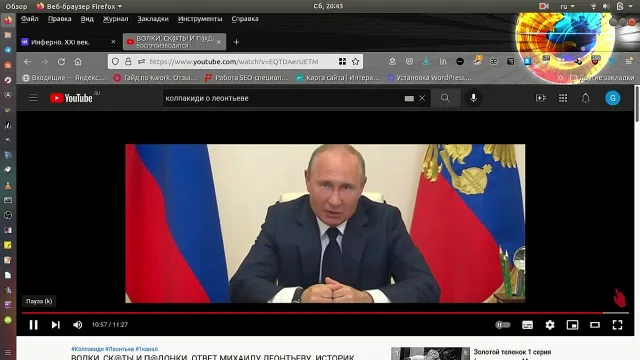Open bookmark Установка WordPress
This screenshot has width=640, height=360.
[x=429, y=78]
